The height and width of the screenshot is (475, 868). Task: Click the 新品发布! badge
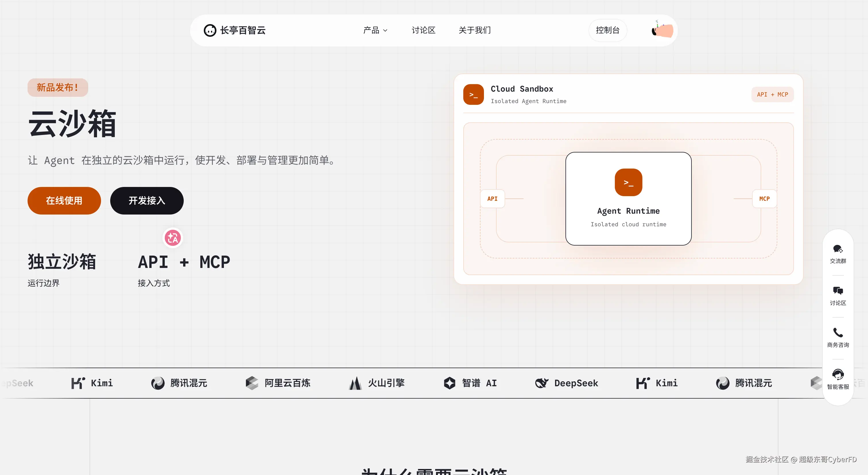[58, 88]
